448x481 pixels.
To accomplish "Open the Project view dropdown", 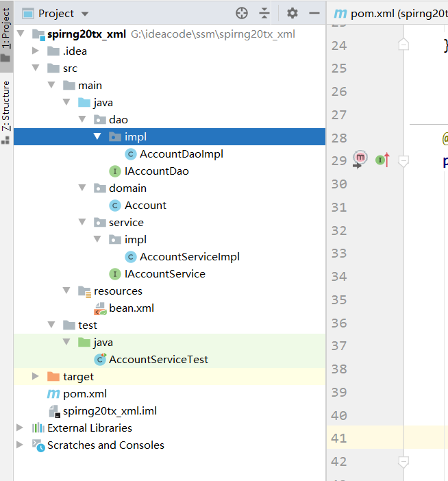I will click(85, 14).
